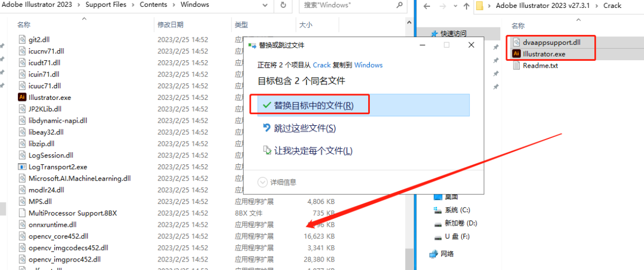The height and width of the screenshot is (270, 644).
Task: Click the opencv_core452.dll file icon
Action: point(22,236)
